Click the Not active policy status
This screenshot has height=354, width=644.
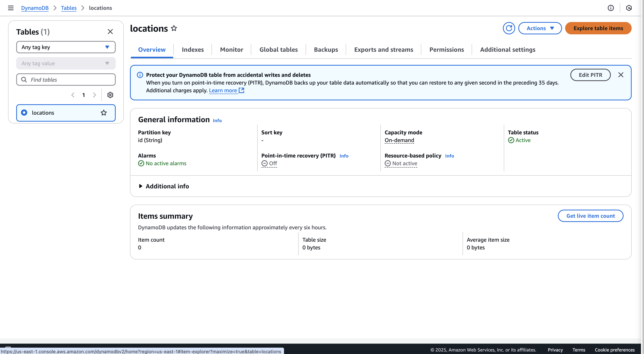pyautogui.click(x=401, y=163)
